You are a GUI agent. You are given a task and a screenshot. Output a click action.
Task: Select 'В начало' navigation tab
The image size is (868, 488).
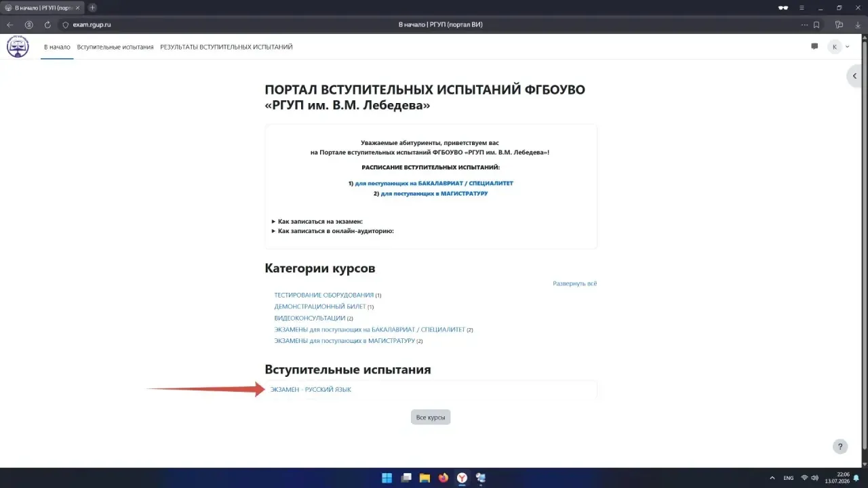(57, 47)
